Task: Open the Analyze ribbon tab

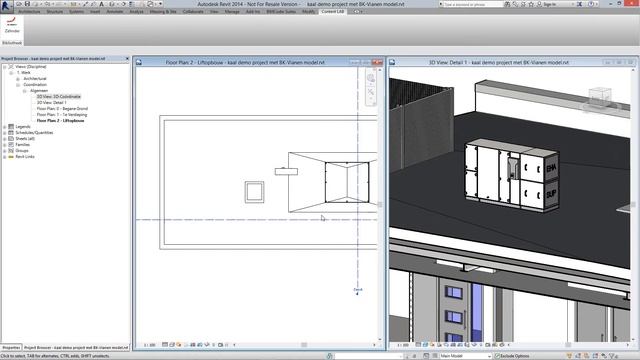Action: (x=137, y=11)
